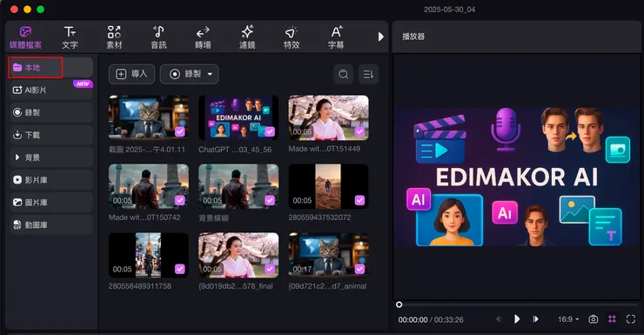Click the project title 2025-05-30_04
The image size is (644, 335).
449,10
